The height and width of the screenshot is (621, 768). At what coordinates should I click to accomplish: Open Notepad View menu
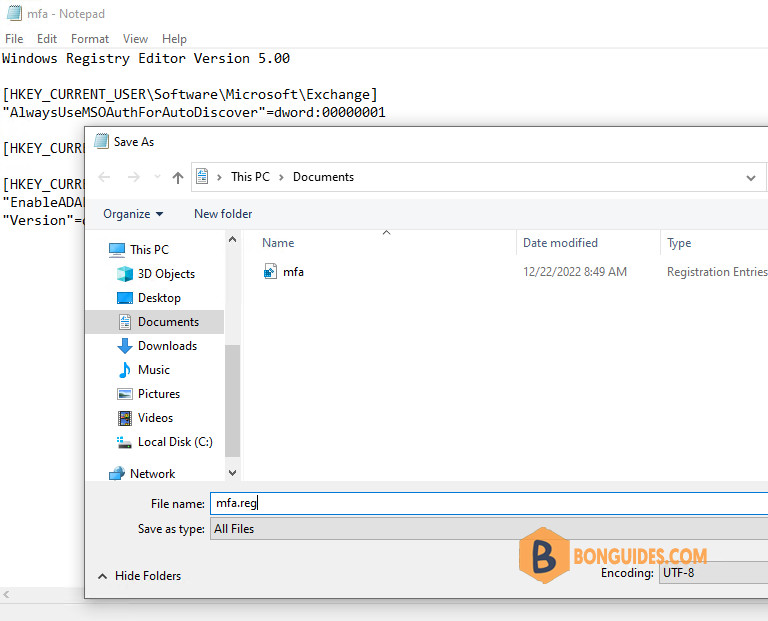135,39
